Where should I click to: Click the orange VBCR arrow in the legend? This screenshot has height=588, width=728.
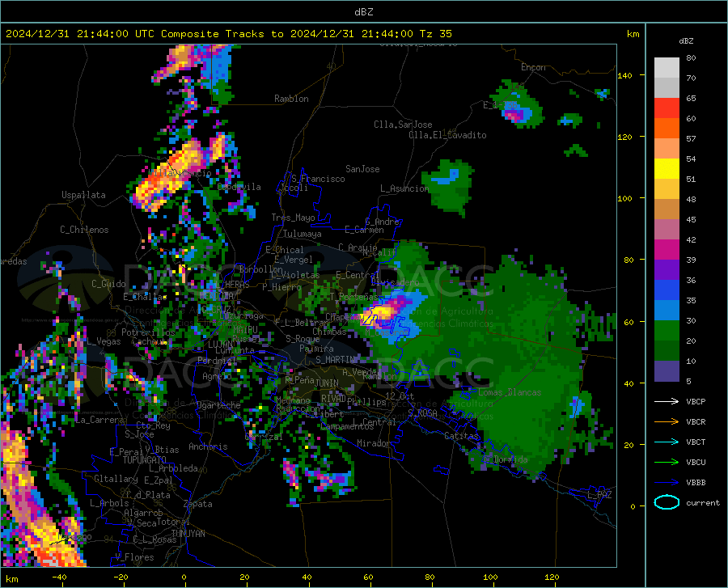[x=667, y=422]
